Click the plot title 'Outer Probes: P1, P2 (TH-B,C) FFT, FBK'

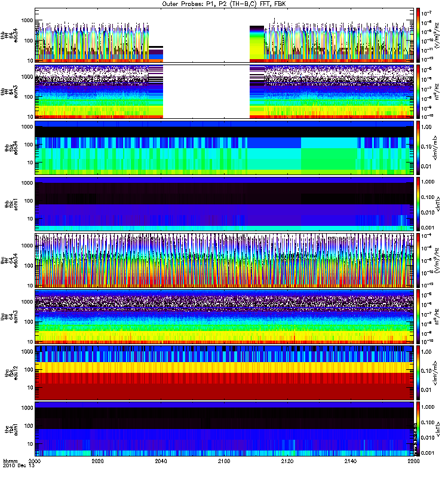point(224,4)
